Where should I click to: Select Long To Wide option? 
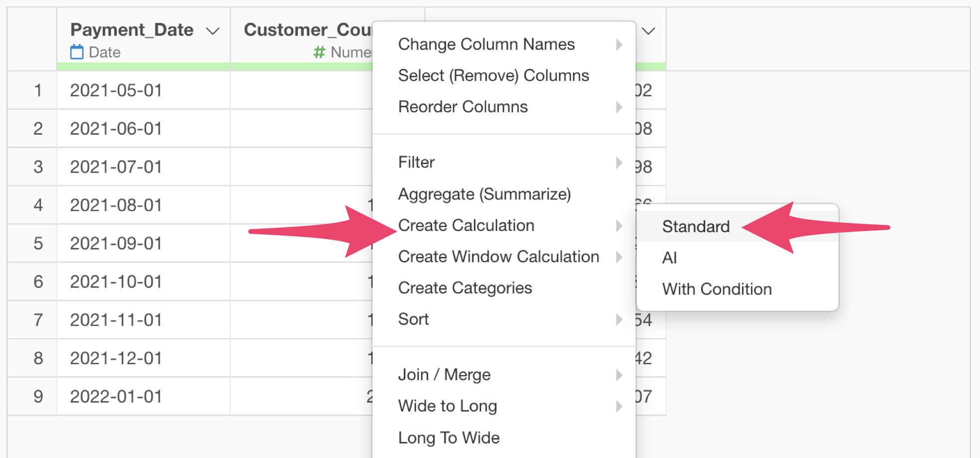[x=504, y=438]
